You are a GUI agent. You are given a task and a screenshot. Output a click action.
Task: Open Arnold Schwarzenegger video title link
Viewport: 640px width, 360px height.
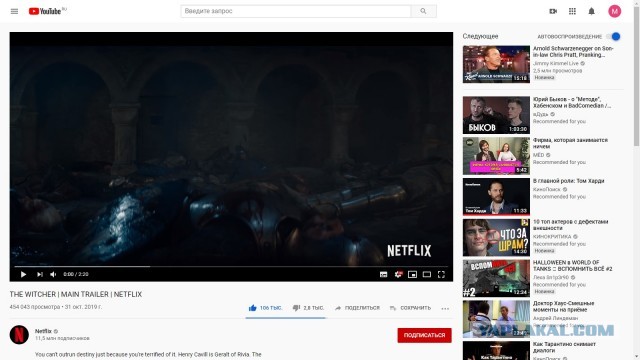point(573,51)
